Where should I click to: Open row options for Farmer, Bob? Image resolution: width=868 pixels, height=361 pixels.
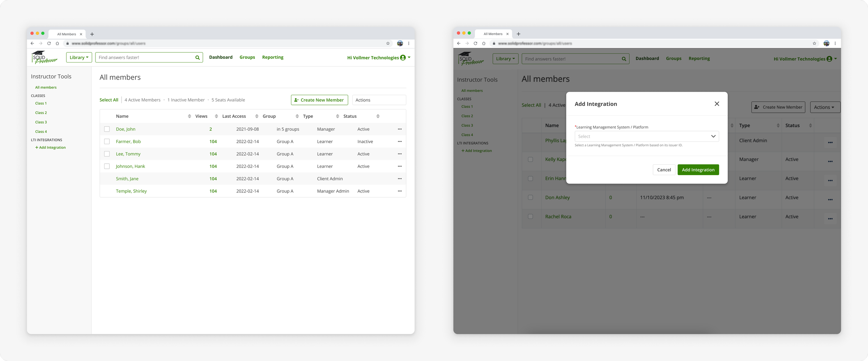400,142
